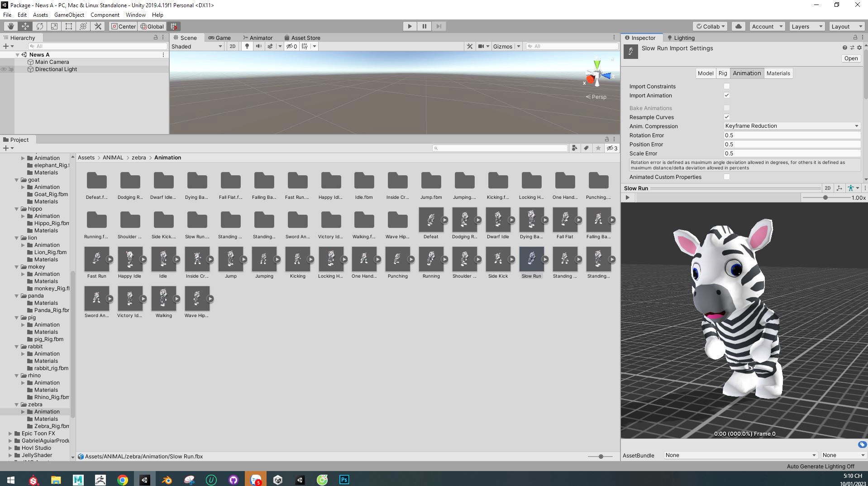The image size is (868, 486).
Task: Expand the Epic Toon FX folder
Action: [x=10, y=433]
